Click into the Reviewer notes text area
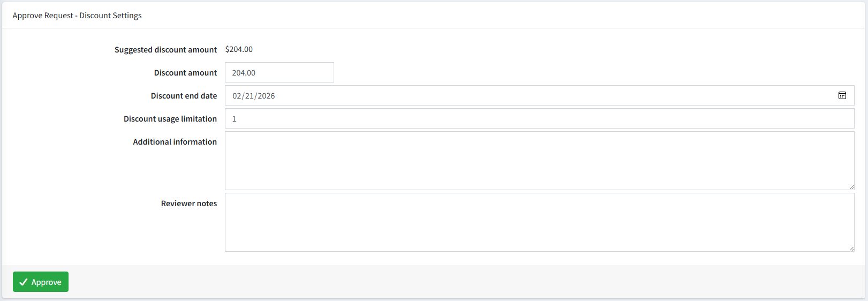The image size is (868, 301). coord(539,222)
